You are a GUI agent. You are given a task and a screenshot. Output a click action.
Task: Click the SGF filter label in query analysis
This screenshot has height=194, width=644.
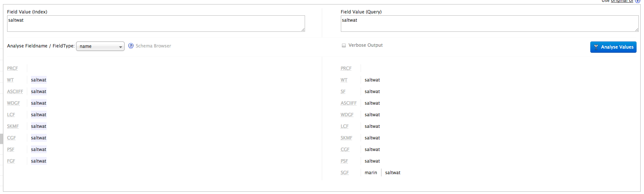coord(345,173)
